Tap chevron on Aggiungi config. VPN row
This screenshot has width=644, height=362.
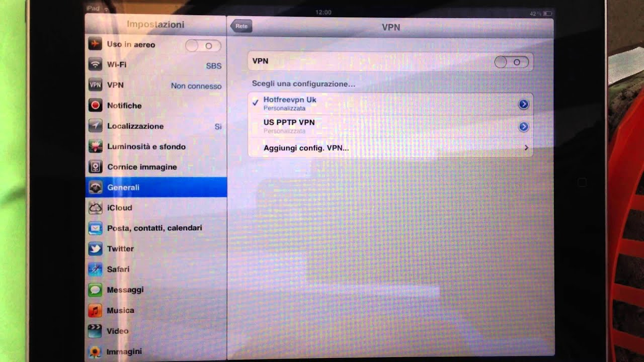click(x=526, y=148)
